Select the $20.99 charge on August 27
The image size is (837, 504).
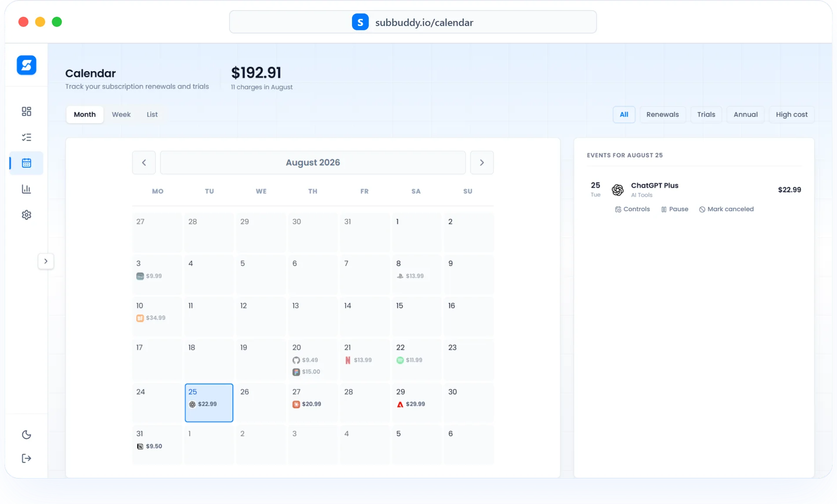tap(307, 404)
